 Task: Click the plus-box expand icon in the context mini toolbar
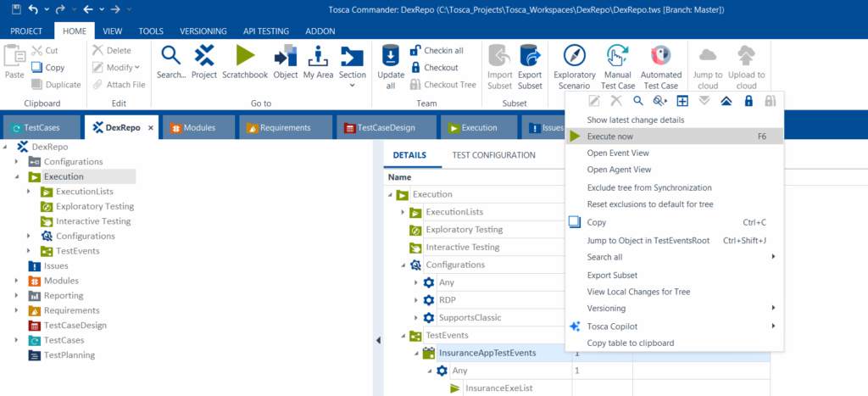pos(682,101)
